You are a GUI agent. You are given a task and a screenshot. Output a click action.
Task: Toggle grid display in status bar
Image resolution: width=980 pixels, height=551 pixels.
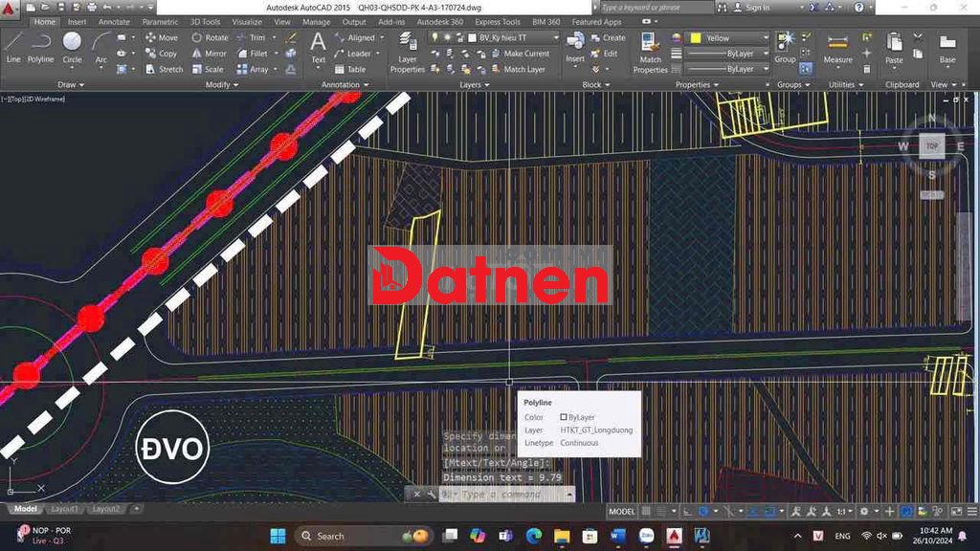648,512
